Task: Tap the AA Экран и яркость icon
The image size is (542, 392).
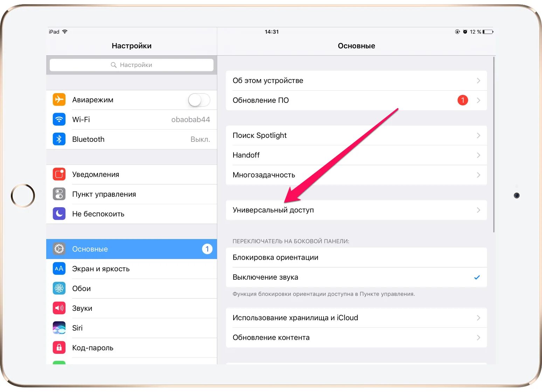Action: [x=59, y=269]
